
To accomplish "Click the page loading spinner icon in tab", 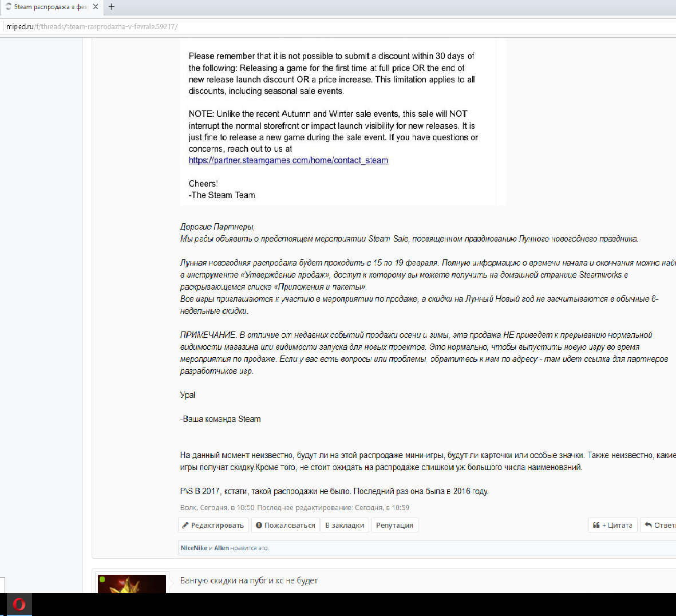I will coord(8,6).
